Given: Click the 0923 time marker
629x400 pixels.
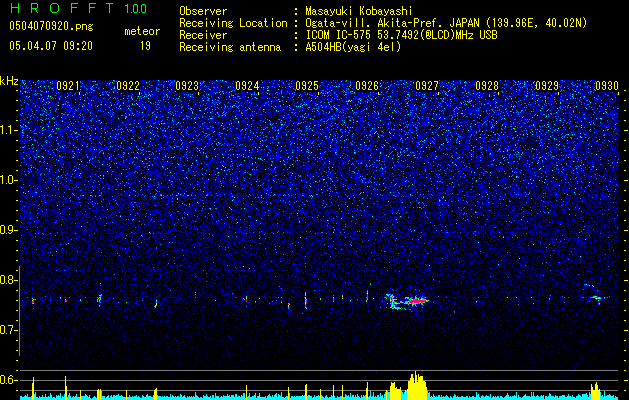Looking at the screenshot, I should 187,85.
